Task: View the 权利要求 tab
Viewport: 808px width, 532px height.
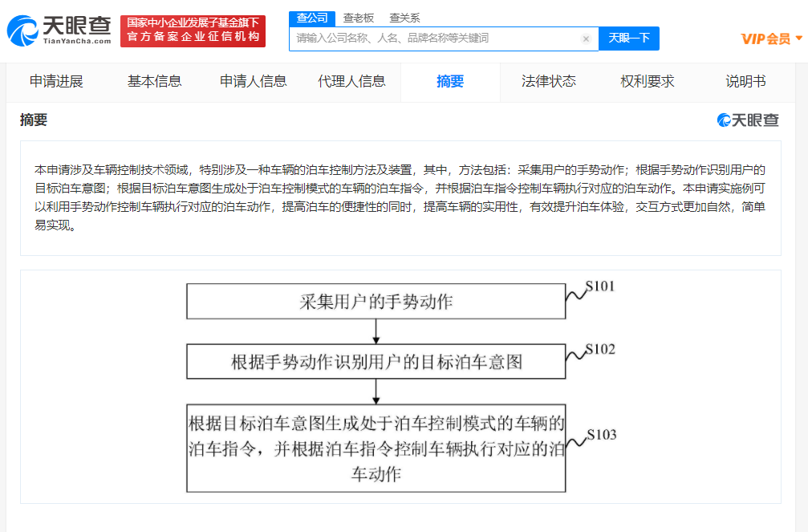Action: point(648,82)
